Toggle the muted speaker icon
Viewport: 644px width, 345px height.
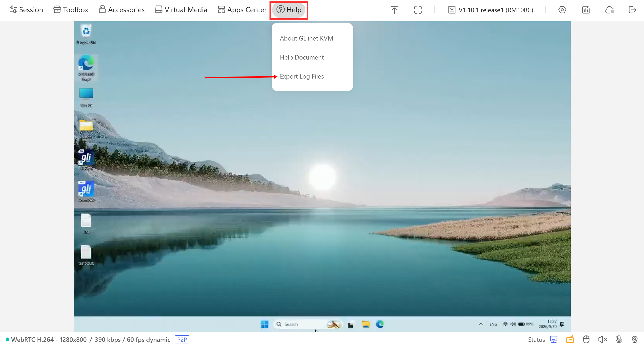[x=603, y=340]
